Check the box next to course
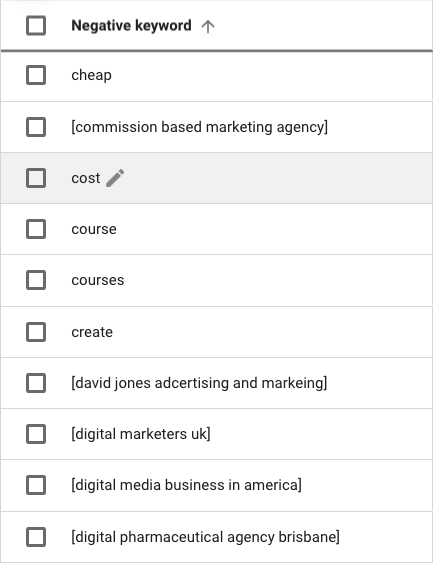 tap(36, 229)
